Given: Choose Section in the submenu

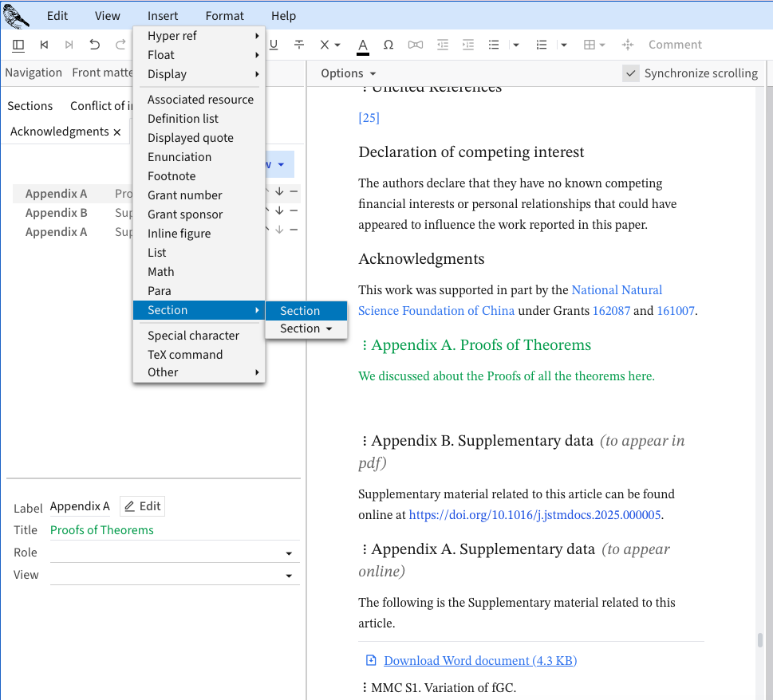Looking at the screenshot, I should [300, 311].
